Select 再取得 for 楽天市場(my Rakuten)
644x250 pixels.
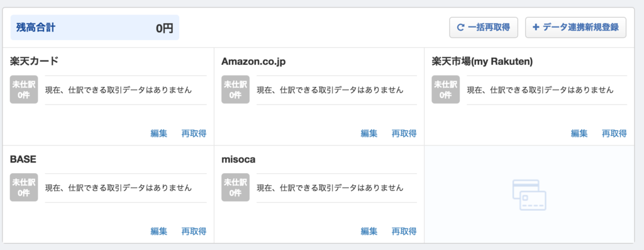pyautogui.click(x=614, y=134)
